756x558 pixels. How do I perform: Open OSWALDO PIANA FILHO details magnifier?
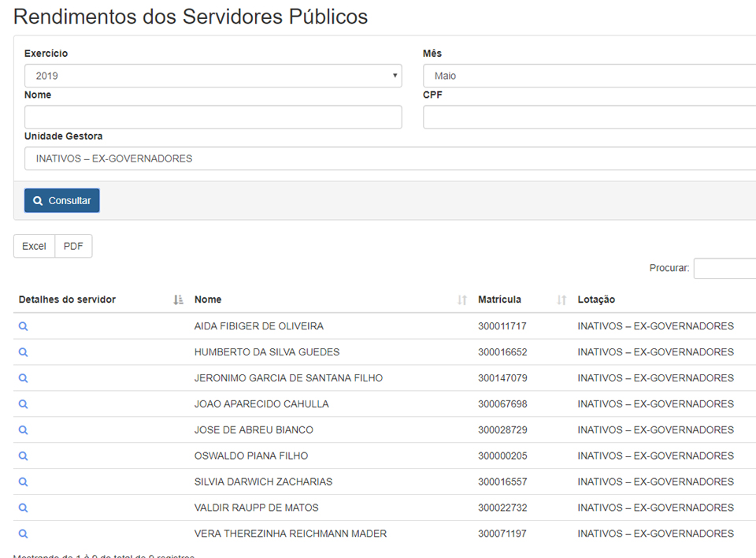[x=24, y=456]
